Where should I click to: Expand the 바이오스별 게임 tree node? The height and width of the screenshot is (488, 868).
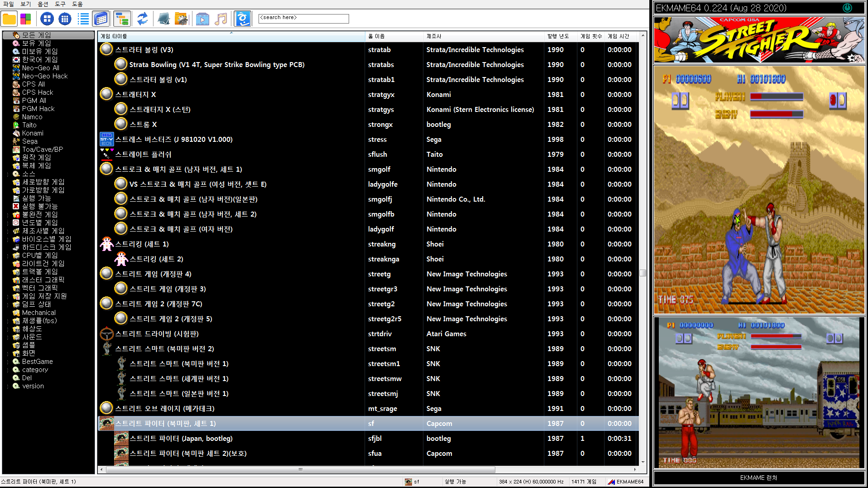click(8, 239)
